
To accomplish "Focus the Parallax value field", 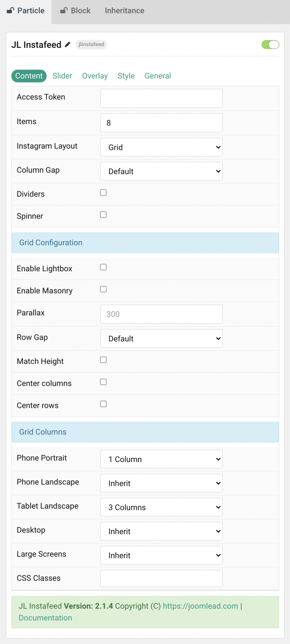I will click(x=161, y=314).
